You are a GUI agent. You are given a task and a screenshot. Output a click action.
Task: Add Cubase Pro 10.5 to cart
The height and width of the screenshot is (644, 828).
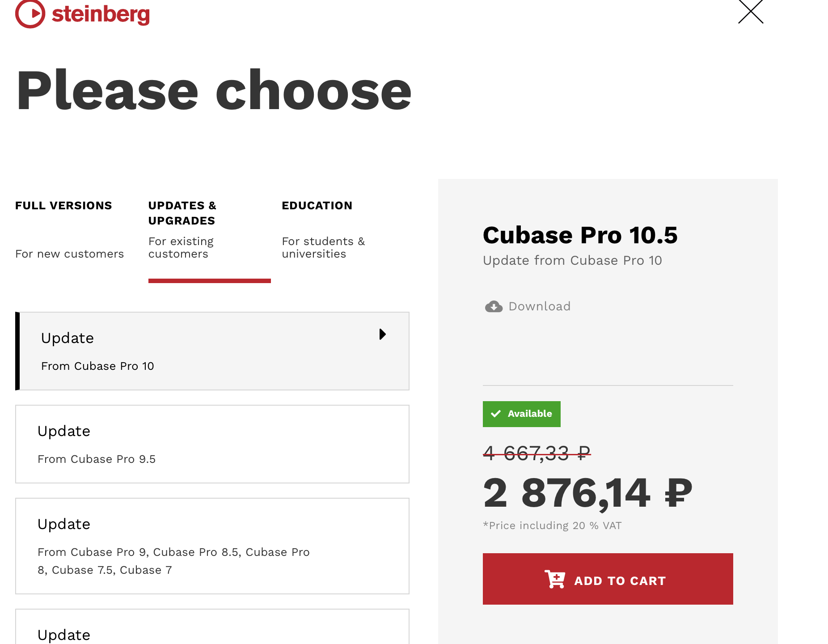[x=608, y=579]
